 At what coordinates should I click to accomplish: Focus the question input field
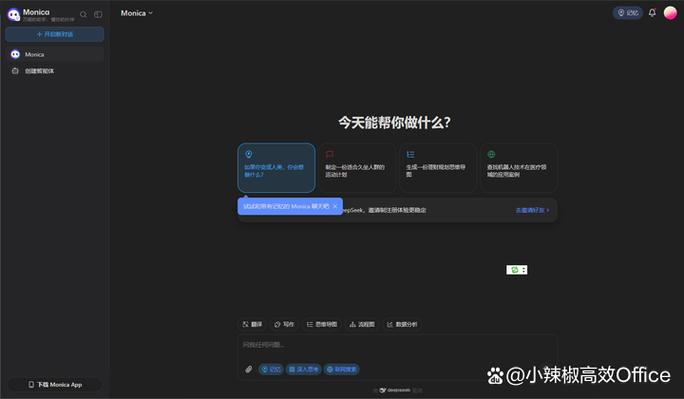tap(397, 345)
